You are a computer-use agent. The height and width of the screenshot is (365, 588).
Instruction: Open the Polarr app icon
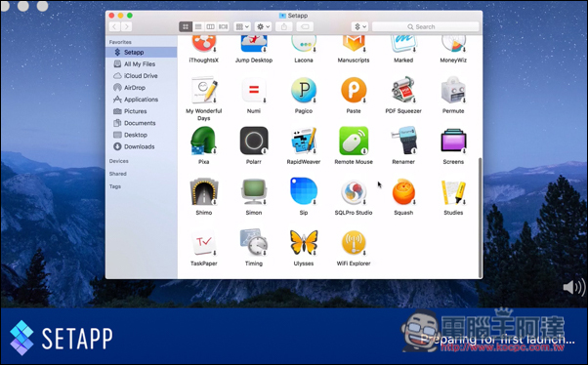[254, 141]
